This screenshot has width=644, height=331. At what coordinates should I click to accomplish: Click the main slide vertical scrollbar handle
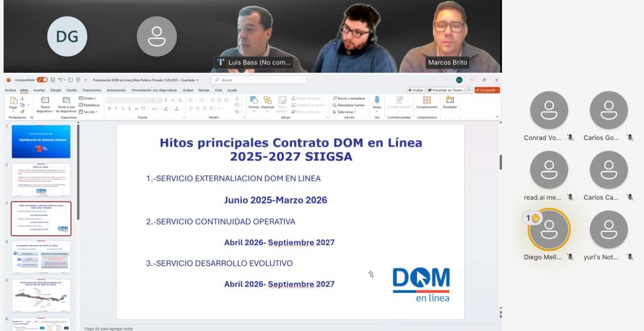[501, 162]
